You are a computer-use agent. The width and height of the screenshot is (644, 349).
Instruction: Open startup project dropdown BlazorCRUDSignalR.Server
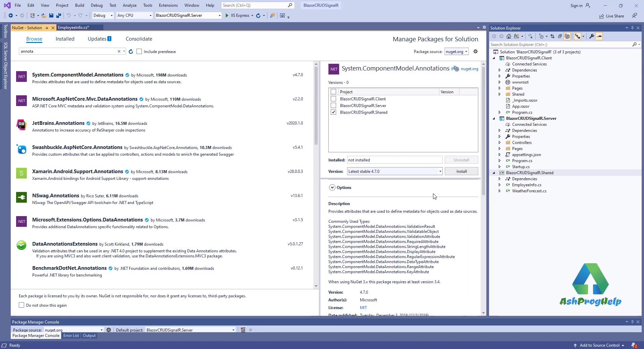click(188, 15)
